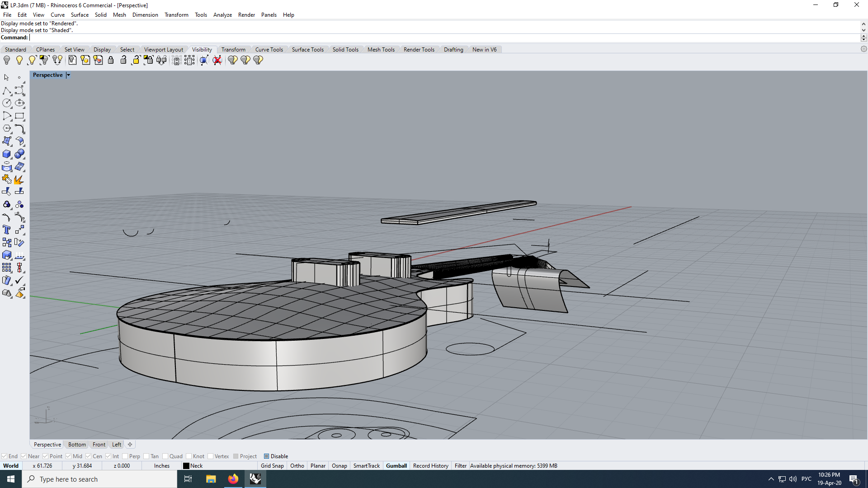Enable the Perp osnap checkbox
Viewport: 868px width, 488px height.
tap(126, 456)
